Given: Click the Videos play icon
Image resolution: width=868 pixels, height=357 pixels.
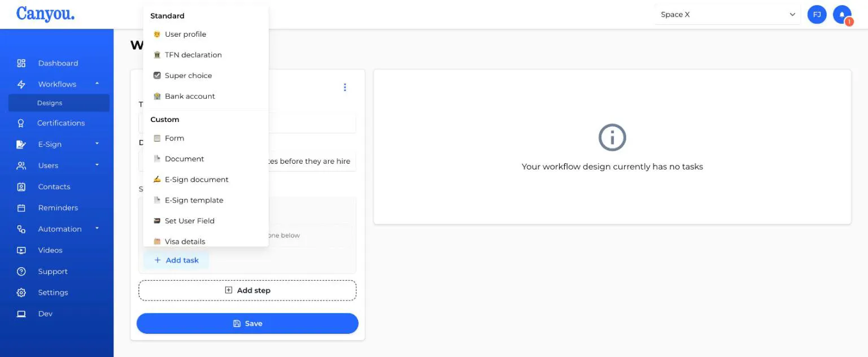Looking at the screenshot, I should pos(21,250).
